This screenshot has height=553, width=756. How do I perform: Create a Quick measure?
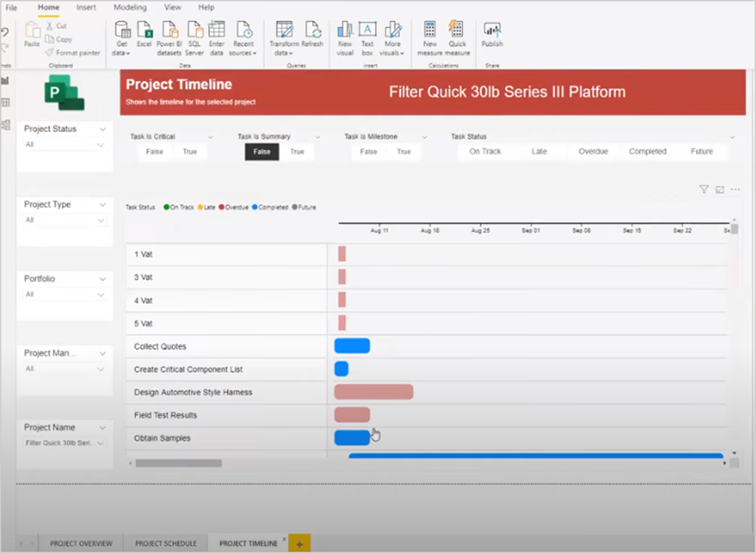point(457,37)
